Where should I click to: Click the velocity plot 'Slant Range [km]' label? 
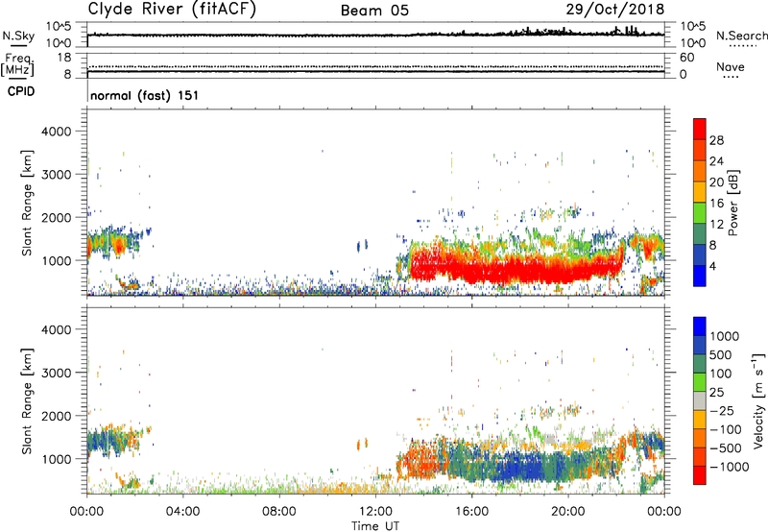pos(27,401)
